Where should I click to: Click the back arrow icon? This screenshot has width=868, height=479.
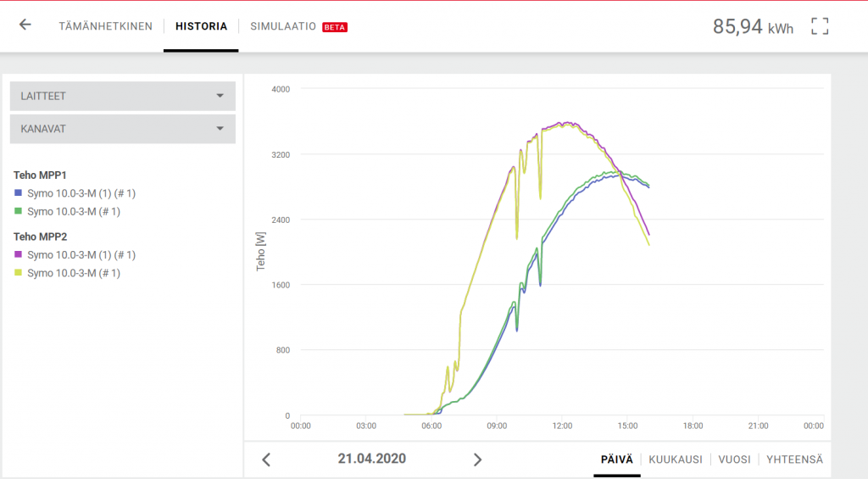click(x=25, y=25)
